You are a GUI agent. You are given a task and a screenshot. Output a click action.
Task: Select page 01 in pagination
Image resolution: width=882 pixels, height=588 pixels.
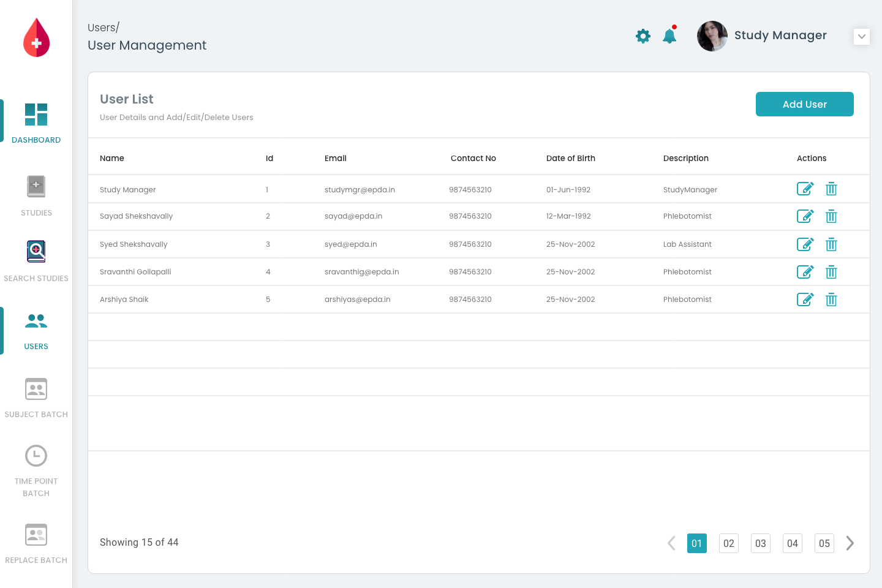tap(697, 543)
